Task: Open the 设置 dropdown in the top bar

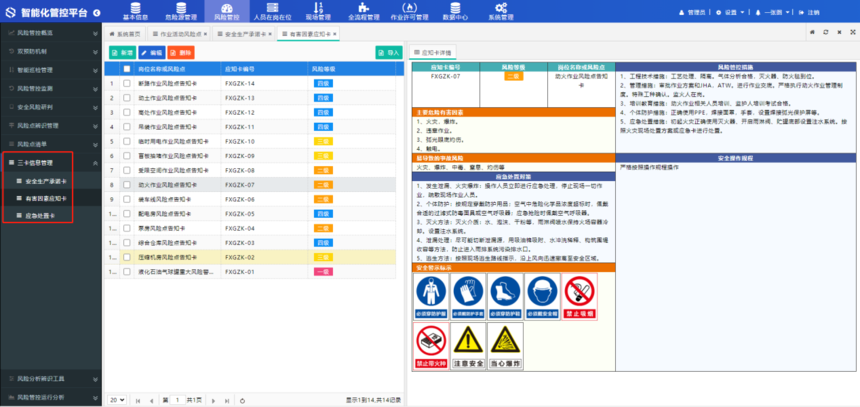Action: 731,12
